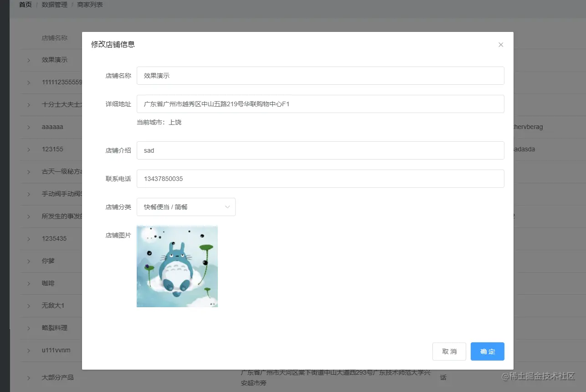The width and height of the screenshot is (586, 392).
Task: Click the 当前城市：上饶 hint text
Action: click(x=159, y=122)
